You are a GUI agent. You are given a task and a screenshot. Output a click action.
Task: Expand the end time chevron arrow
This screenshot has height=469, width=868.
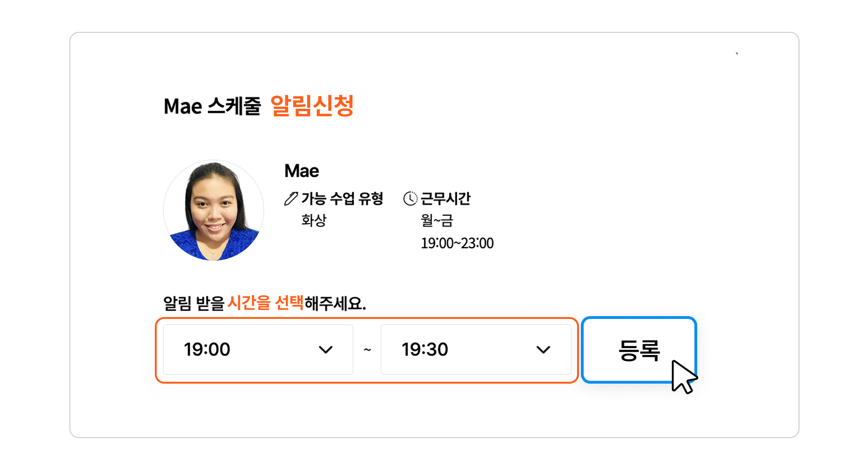point(543,350)
